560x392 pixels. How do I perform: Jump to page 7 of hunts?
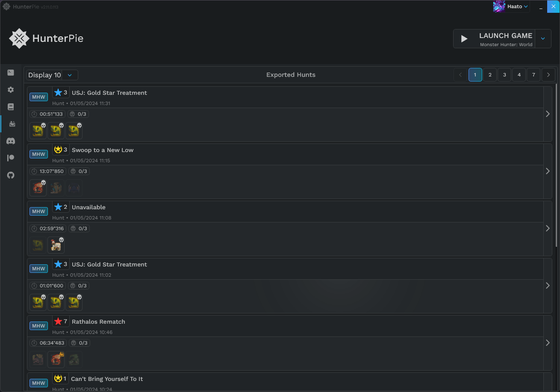point(533,75)
